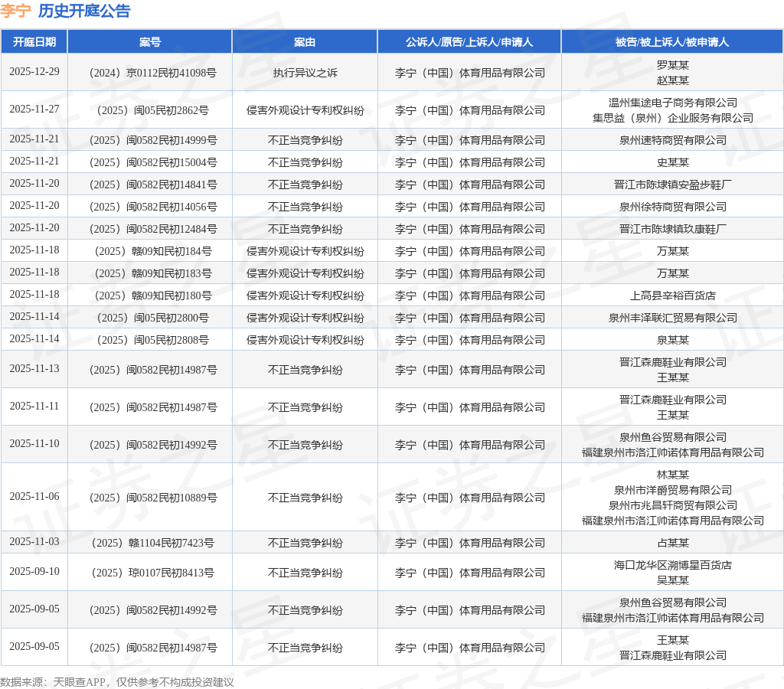Screen dimensions: 784x689
Task: Select case number (2025)赣09知民初184号
Action: tap(152, 252)
